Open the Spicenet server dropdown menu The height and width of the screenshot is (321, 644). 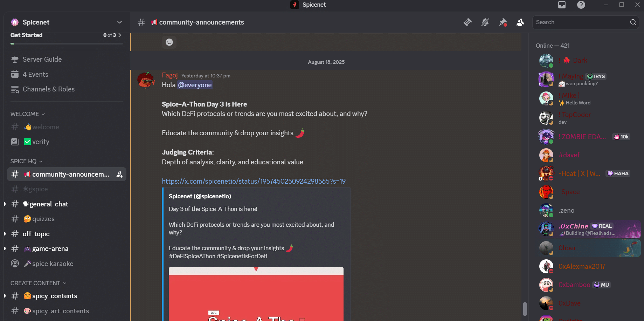(119, 22)
